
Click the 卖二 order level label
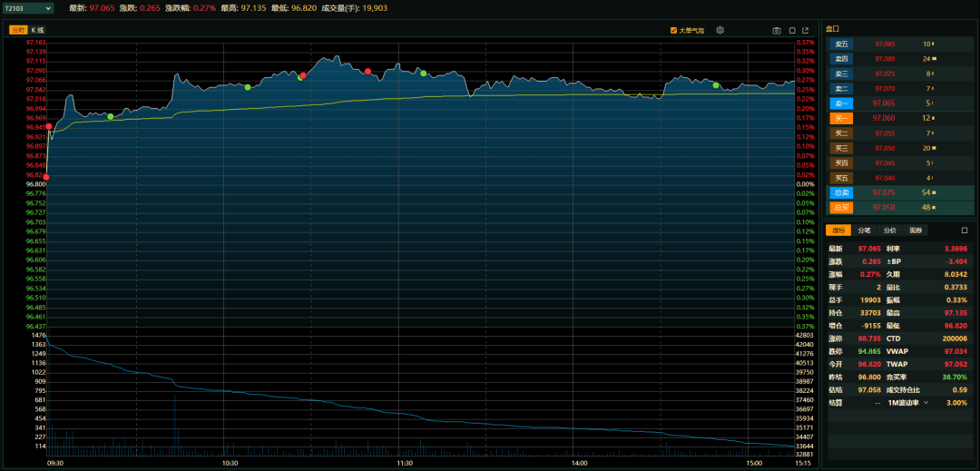(841, 89)
